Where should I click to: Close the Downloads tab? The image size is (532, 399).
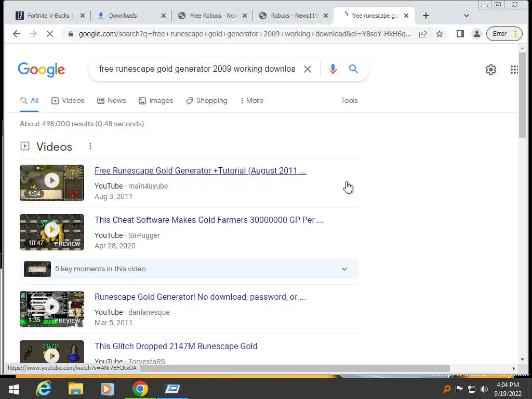coord(164,16)
